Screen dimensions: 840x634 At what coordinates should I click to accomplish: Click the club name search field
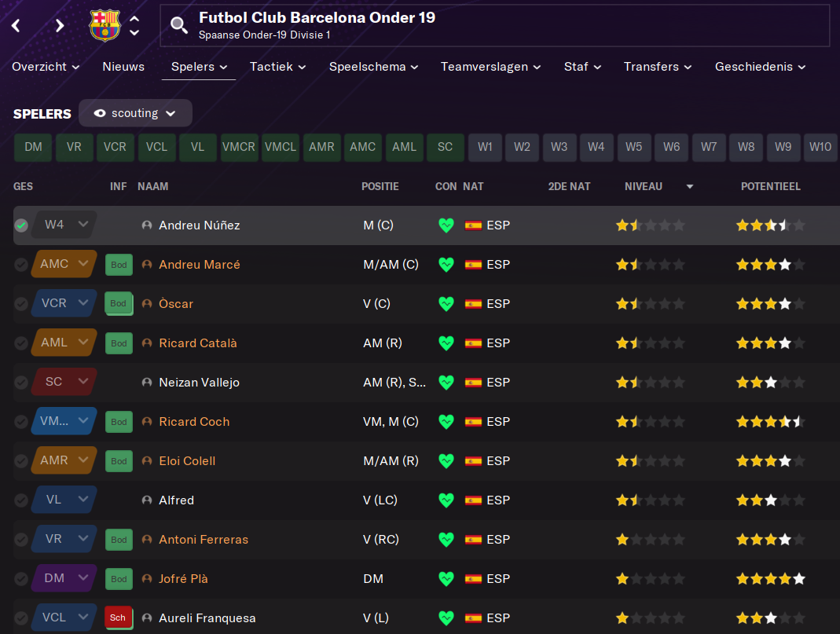pos(495,25)
